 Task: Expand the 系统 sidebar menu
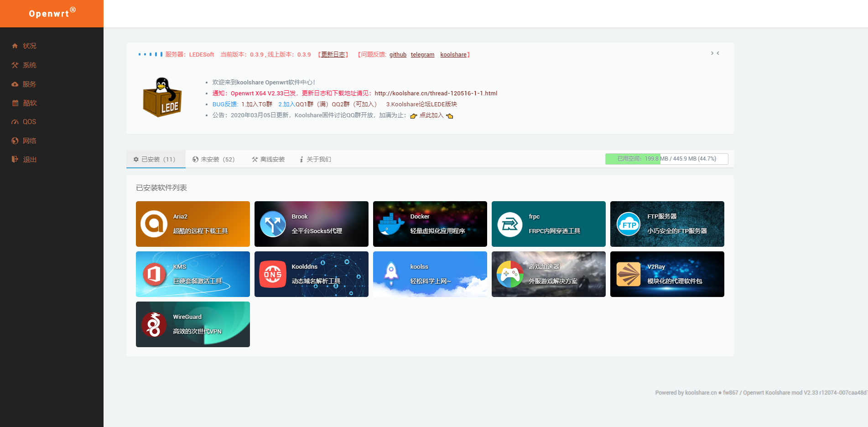tap(29, 65)
